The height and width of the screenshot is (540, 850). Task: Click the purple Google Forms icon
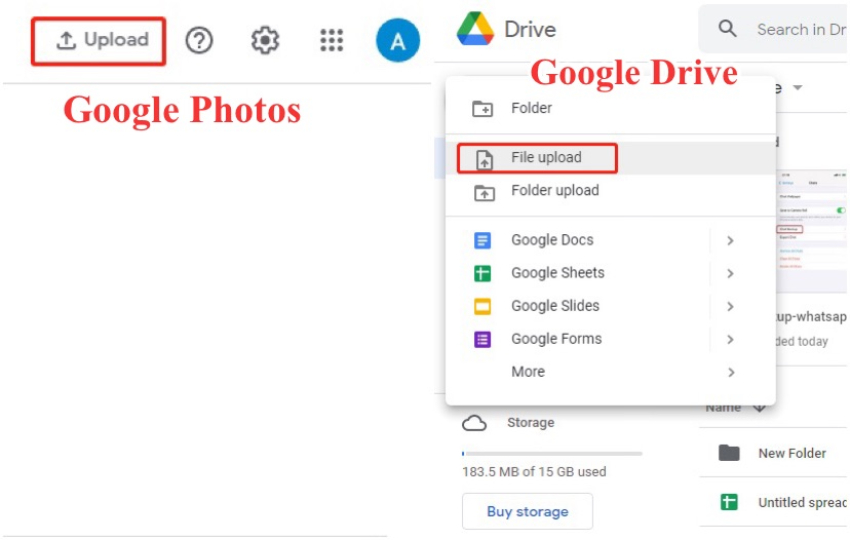click(x=482, y=339)
